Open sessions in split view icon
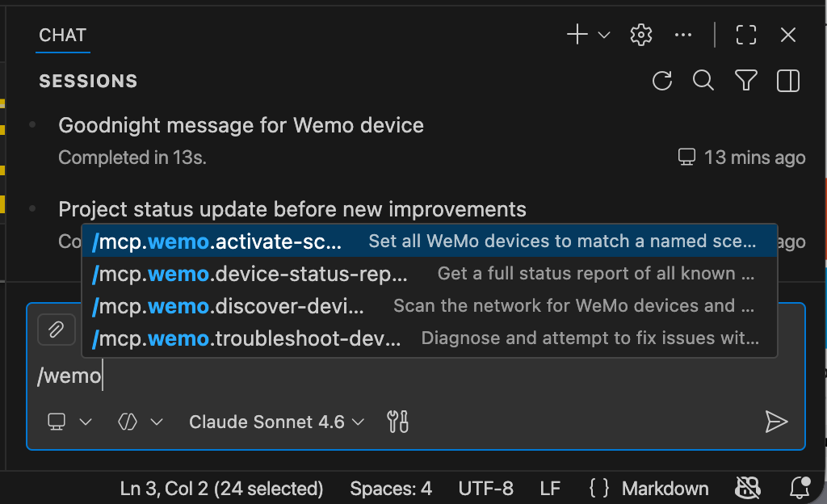The height and width of the screenshot is (504, 827). tap(787, 81)
